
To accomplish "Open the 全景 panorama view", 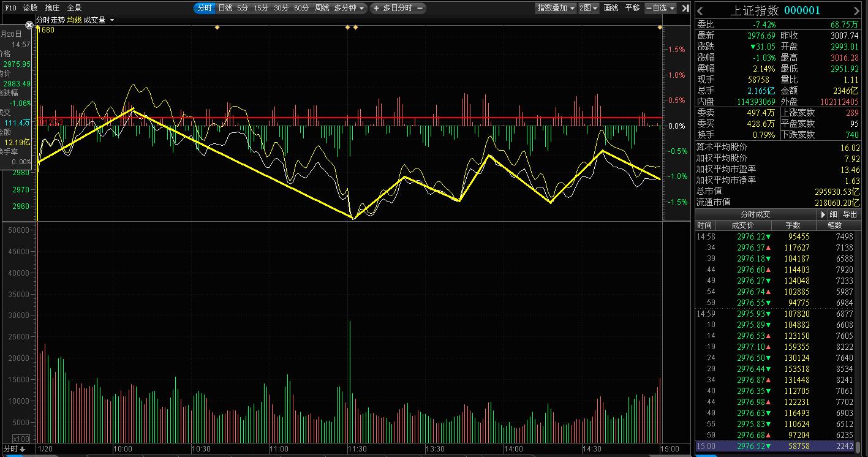I will click(74, 8).
